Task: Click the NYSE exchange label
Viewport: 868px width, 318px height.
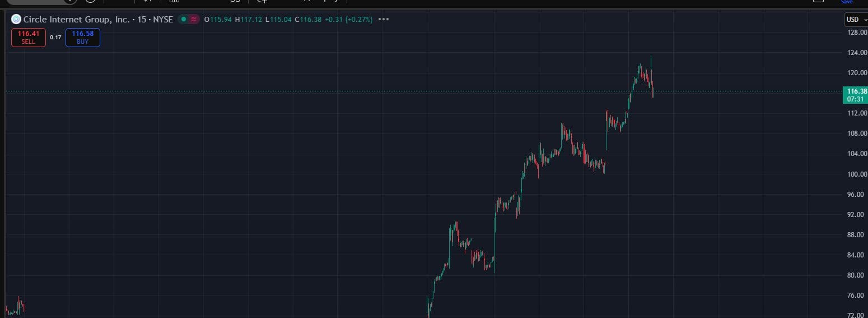Action: tap(163, 20)
